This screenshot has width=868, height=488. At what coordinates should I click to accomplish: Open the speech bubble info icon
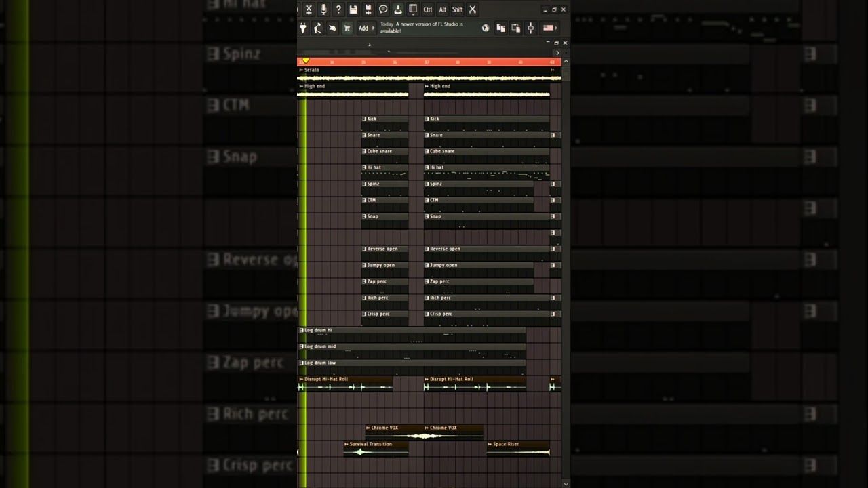pyautogui.click(x=383, y=9)
